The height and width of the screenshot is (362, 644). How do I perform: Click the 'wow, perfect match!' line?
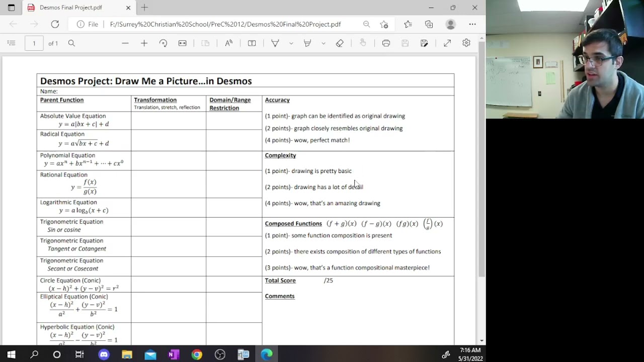point(307,140)
